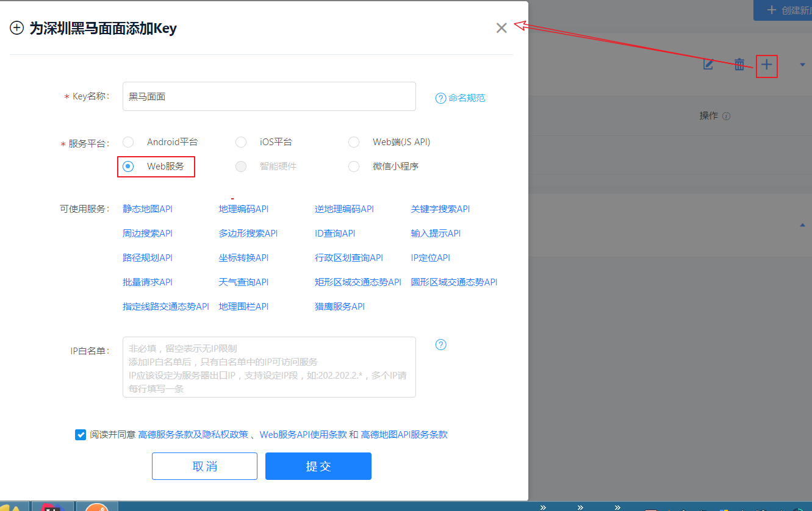The height and width of the screenshot is (511, 812).
Task: Open the 输入提示API link
Action: [x=436, y=234]
